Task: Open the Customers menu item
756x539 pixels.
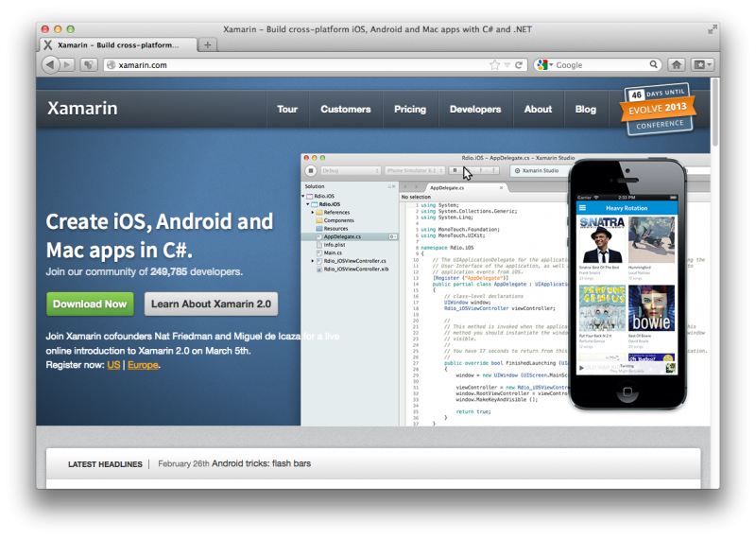Action: (x=346, y=110)
